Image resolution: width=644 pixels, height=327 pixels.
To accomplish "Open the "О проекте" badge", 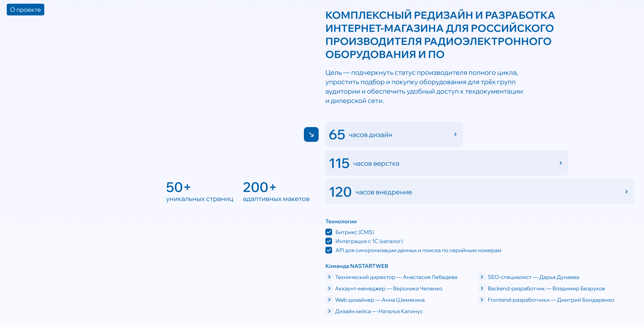I will (x=25, y=9).
